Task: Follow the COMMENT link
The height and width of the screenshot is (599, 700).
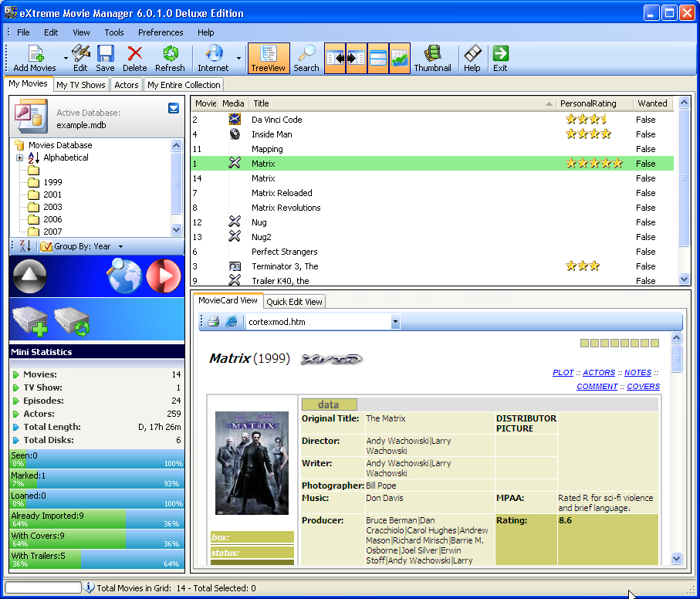Action: pos(597,386)
